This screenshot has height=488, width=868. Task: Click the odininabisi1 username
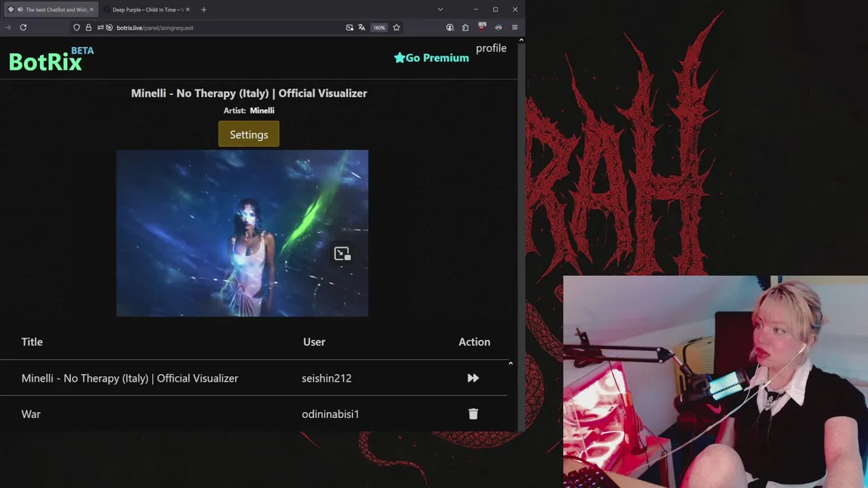click(330, 414)
